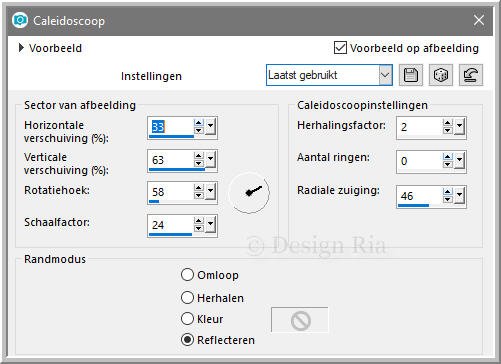Open Aantal ringen slider popup arrow
501x364 pixels.
click(x=459, y=161)
